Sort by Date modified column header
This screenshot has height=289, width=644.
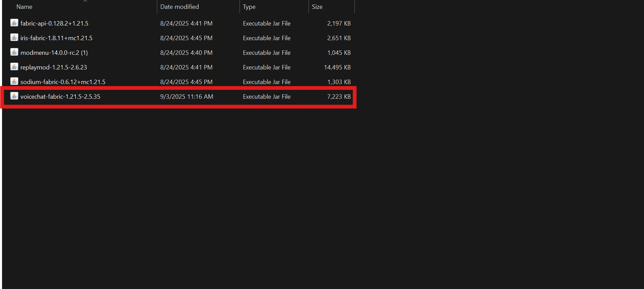[x=180, y=7]
